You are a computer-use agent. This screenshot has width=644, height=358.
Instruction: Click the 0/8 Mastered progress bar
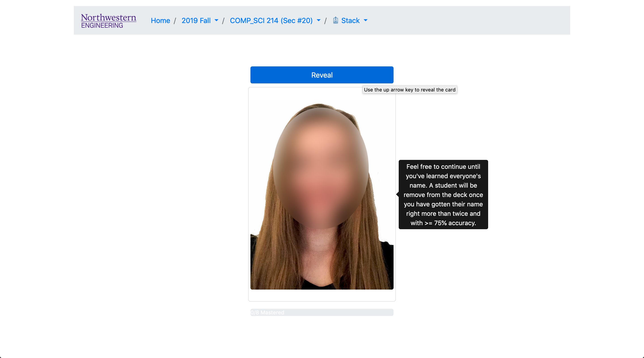[322, 312]
